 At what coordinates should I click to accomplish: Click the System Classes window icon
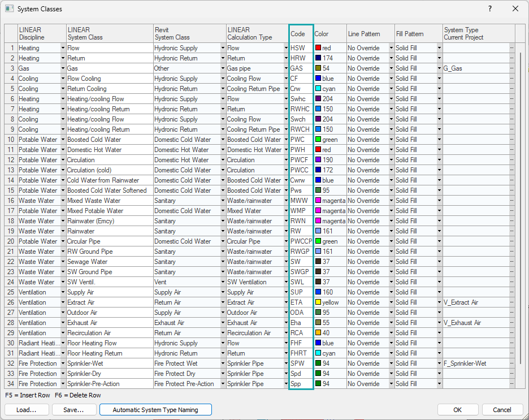pyautogui.click(x=9, y=9)
